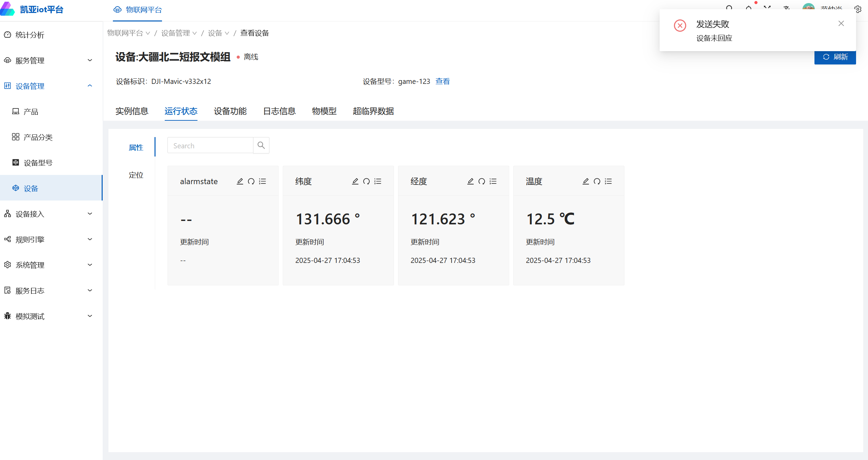
Task: Refresh the alarmstate property value
Action: pyautogui.click(x=251, y=181)
